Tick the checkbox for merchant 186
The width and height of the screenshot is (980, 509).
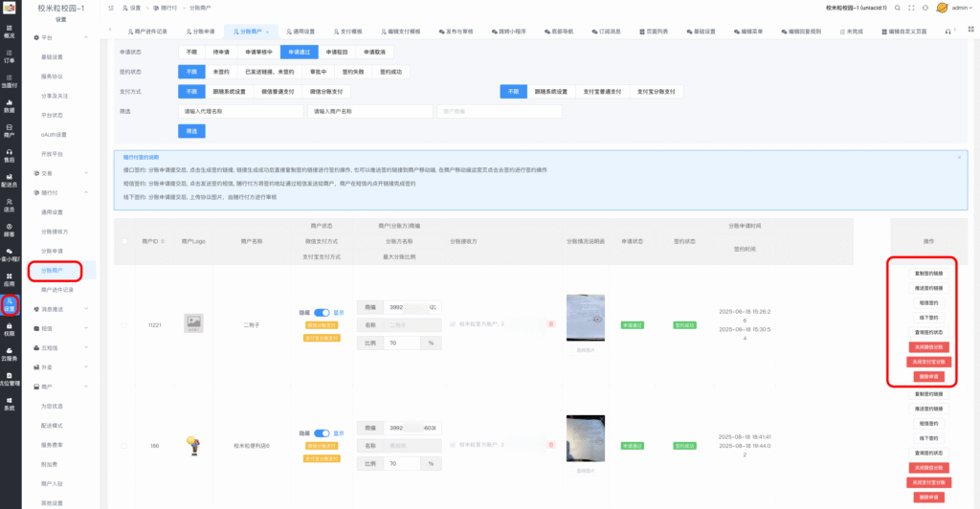coord(123,445)
